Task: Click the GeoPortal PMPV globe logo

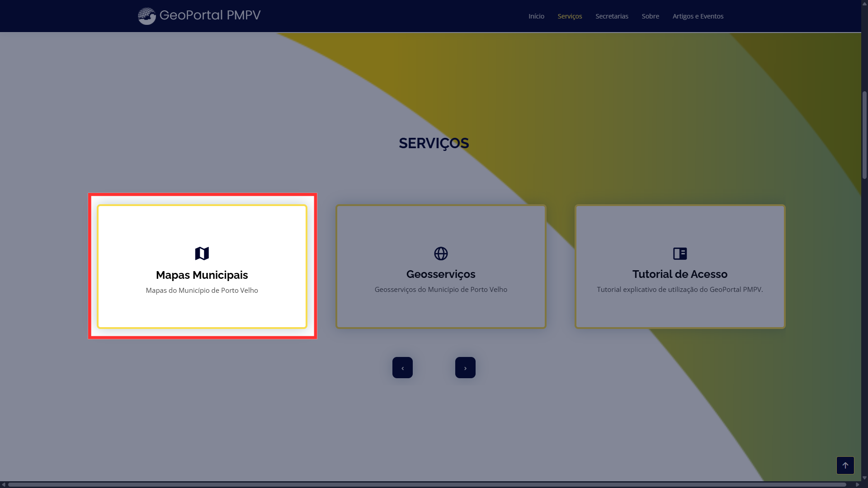Action: point(147,16)
